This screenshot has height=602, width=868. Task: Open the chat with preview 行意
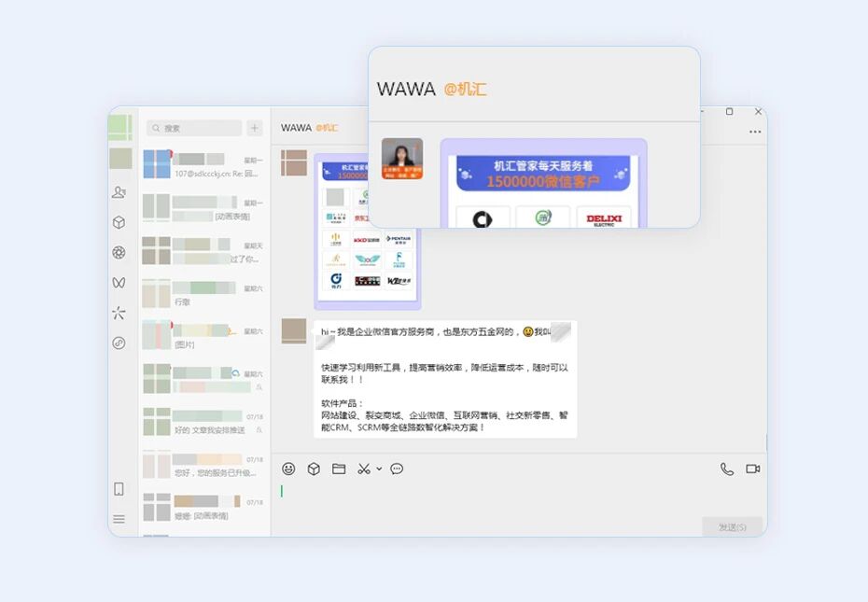[x=203, y=293]
